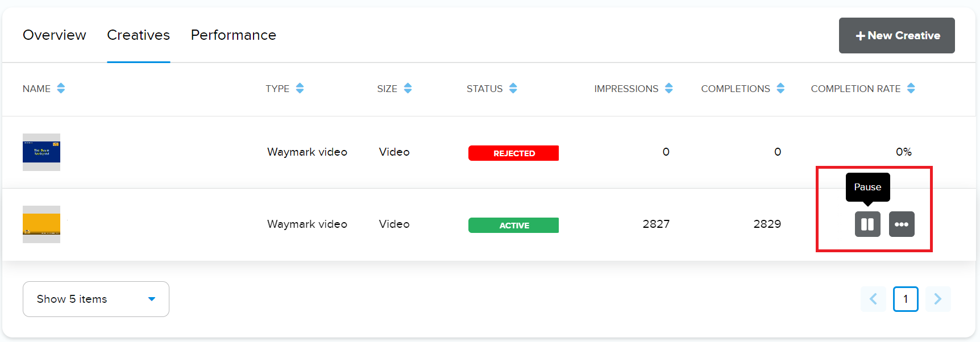This screenshot has height=342, width=980.
Task: Click the STATUS column header label
Action: tap(485, 89)
